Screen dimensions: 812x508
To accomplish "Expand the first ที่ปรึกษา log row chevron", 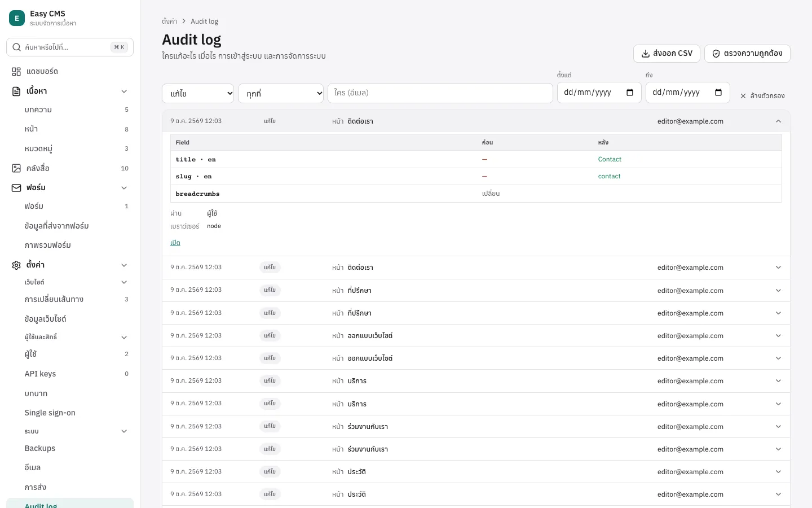I will (x=778, y=291).
